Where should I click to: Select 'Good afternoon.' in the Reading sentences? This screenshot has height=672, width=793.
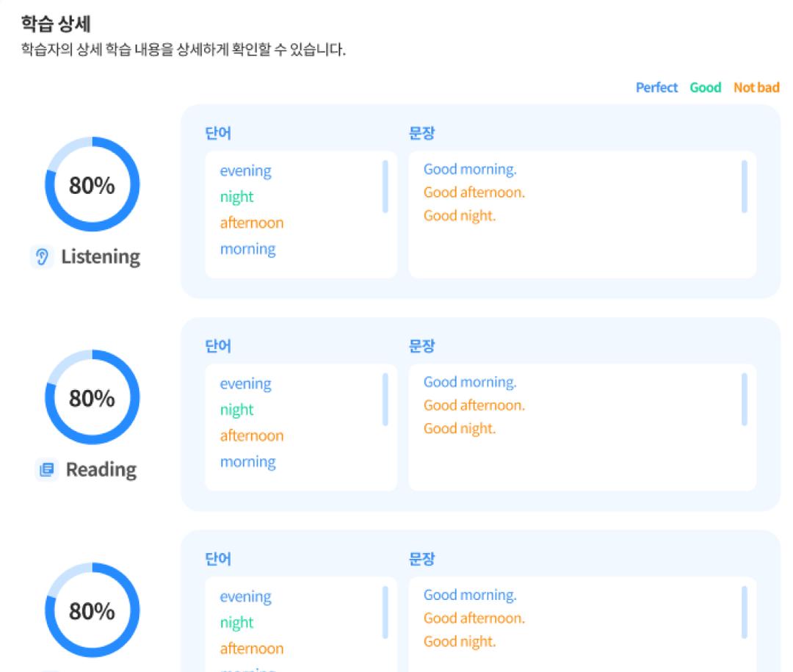click(x=474, y=405)
